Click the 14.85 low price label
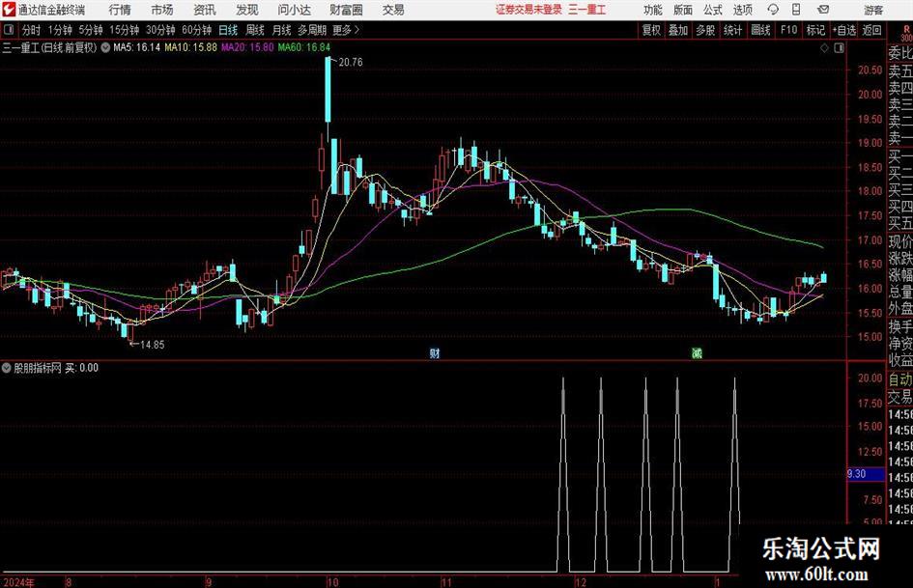The width and height of the screenshot is (913, 588). click(152, 345)
